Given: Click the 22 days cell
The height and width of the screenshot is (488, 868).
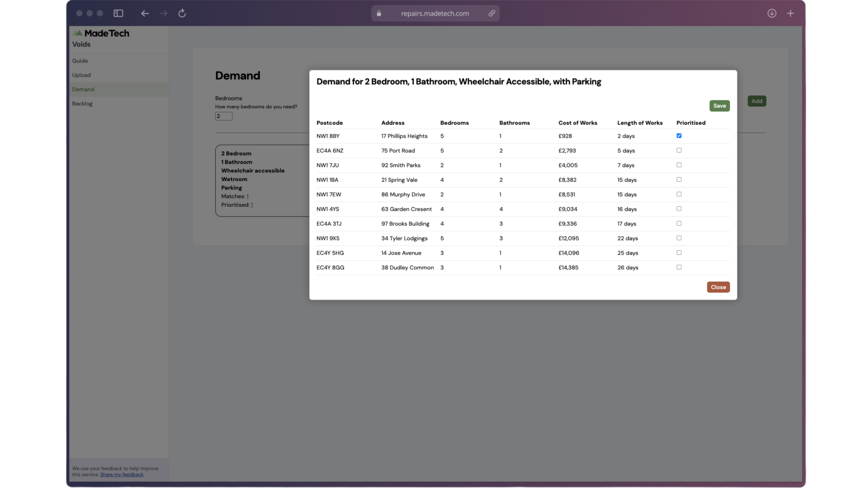Looking at the screenshot, I should 627,238.
